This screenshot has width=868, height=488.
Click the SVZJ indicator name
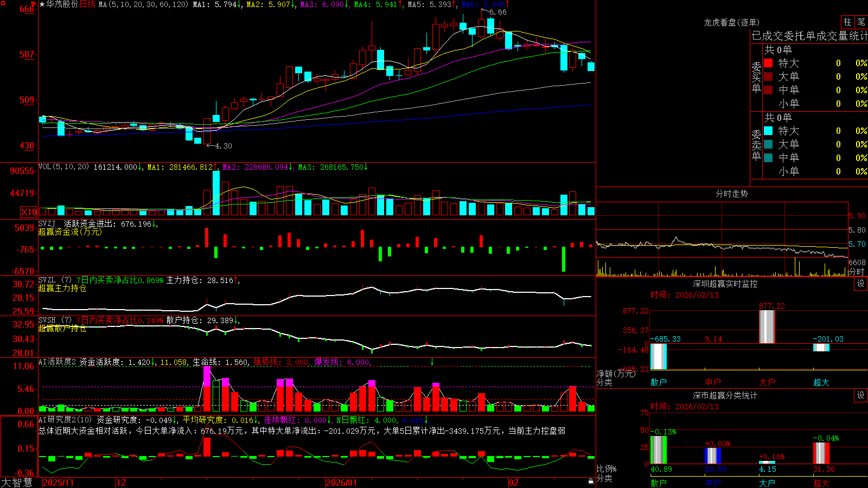47,223
